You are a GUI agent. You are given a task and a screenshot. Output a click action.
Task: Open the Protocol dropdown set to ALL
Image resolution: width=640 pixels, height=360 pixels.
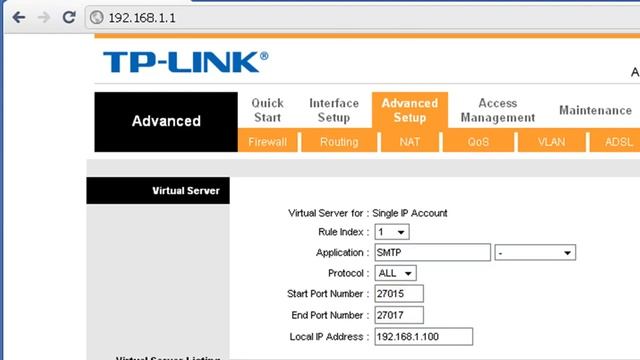pos(396,273)
